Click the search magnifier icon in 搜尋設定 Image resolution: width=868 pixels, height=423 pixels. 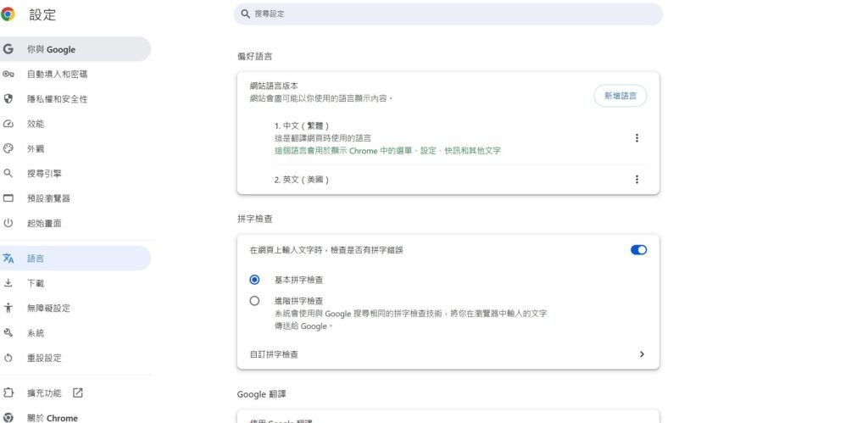click(x=246, y=14)
